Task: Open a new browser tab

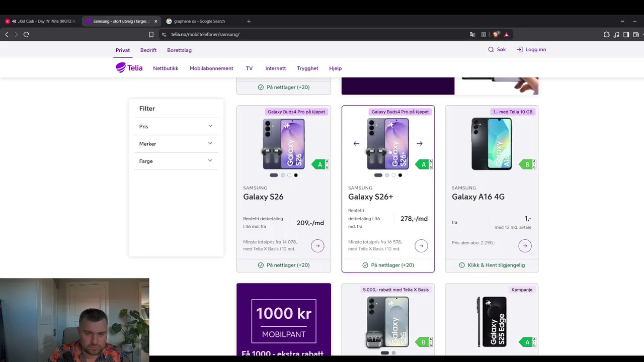Action: coord(249,21)
